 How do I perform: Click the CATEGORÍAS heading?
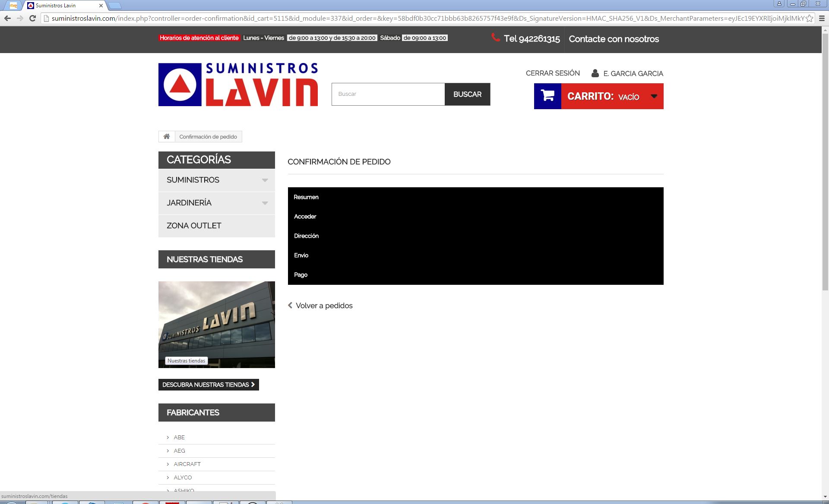[x=217, y=160]
